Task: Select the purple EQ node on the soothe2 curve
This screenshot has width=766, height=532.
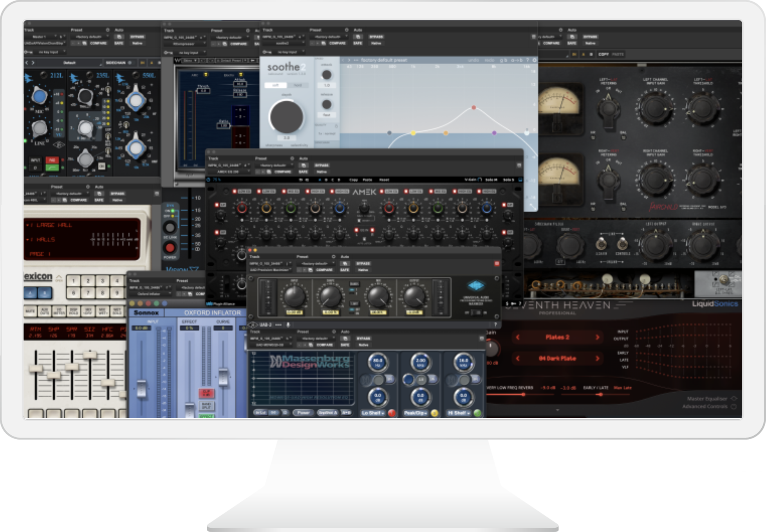Action: point(494,133)
